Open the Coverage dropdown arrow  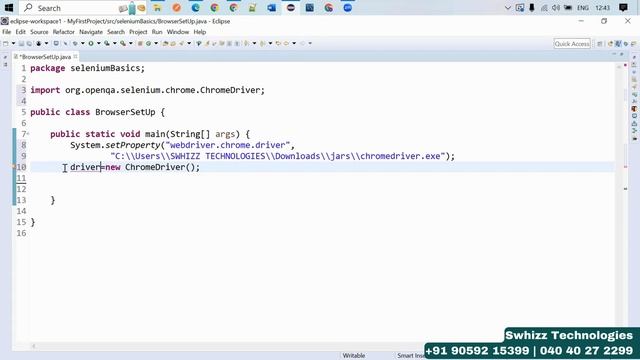click(115, 43)
